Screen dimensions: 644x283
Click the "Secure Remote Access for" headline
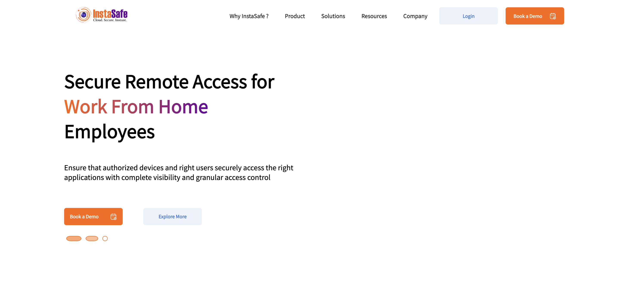click(169, 82)
